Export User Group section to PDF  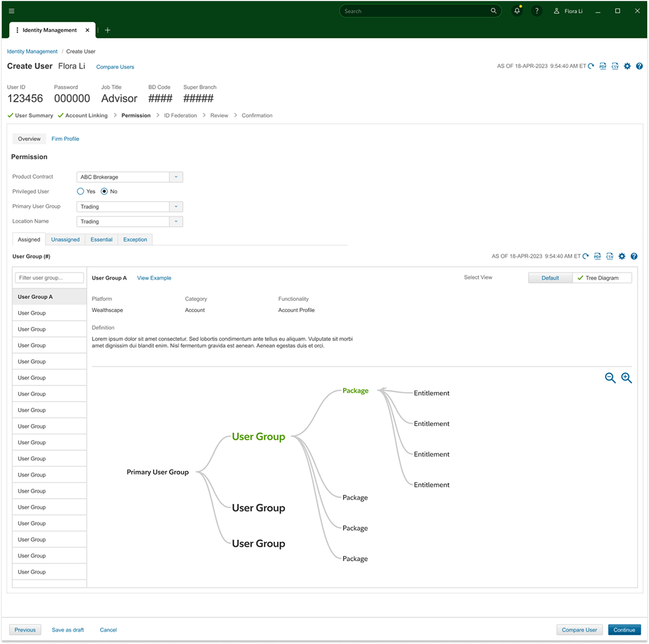point(597,256)
